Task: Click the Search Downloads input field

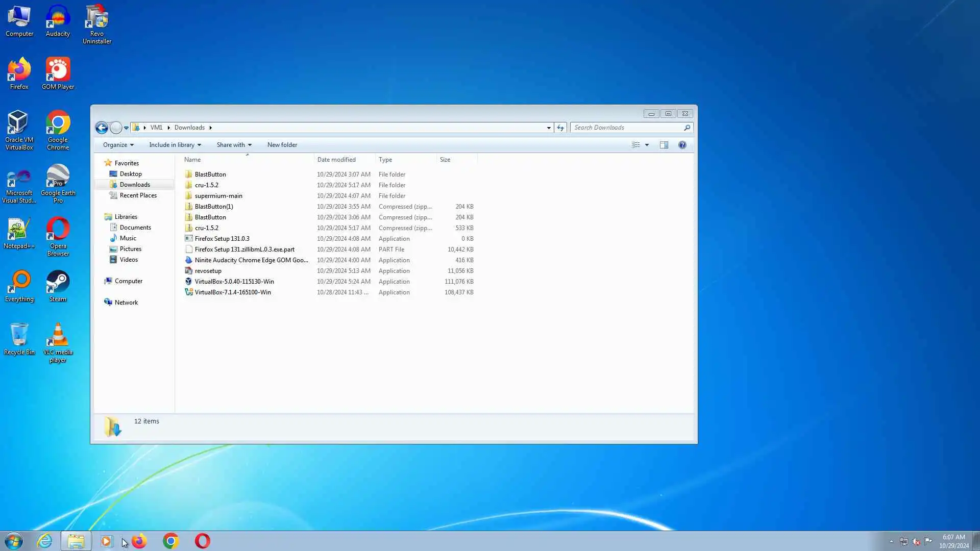Action: 627,128
